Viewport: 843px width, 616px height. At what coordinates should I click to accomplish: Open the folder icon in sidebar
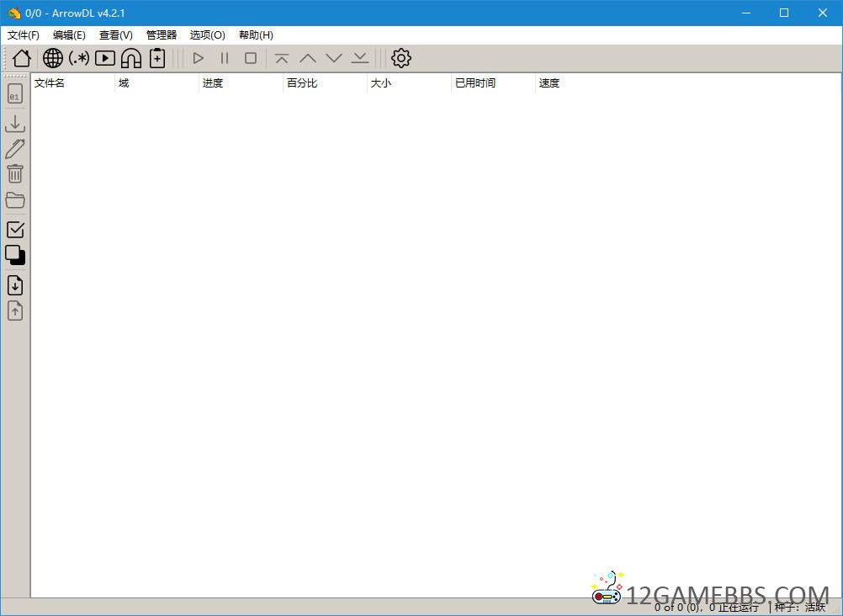(15, 200)
